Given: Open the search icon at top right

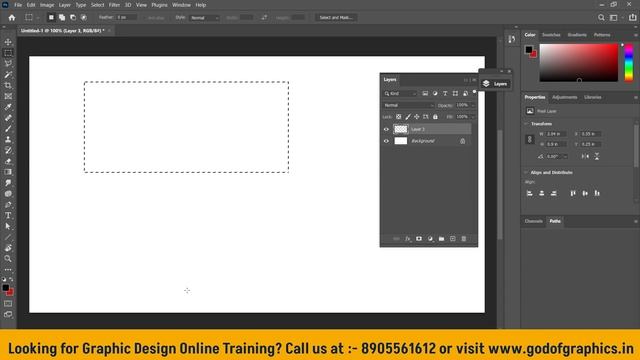Looking at the screenshot, I should 601,18.
